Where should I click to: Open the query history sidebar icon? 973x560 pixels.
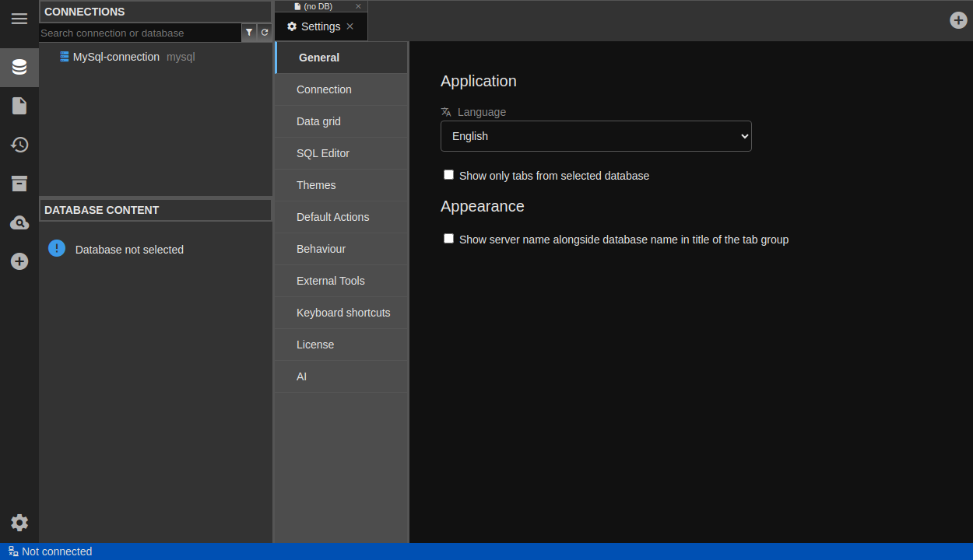coord(19,145)
